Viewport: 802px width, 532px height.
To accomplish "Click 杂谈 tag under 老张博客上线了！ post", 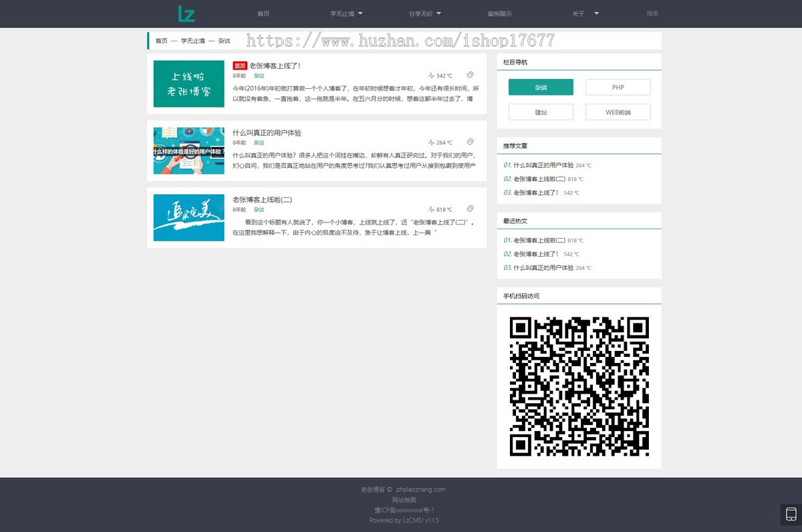I will coord(259,76).
